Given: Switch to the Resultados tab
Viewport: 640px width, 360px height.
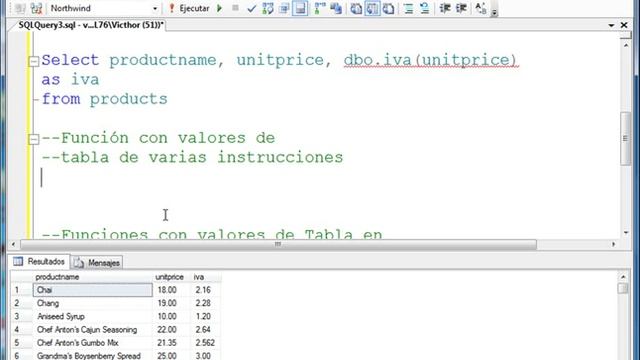Looking at the screenshot, I should [x=39, y=261].
